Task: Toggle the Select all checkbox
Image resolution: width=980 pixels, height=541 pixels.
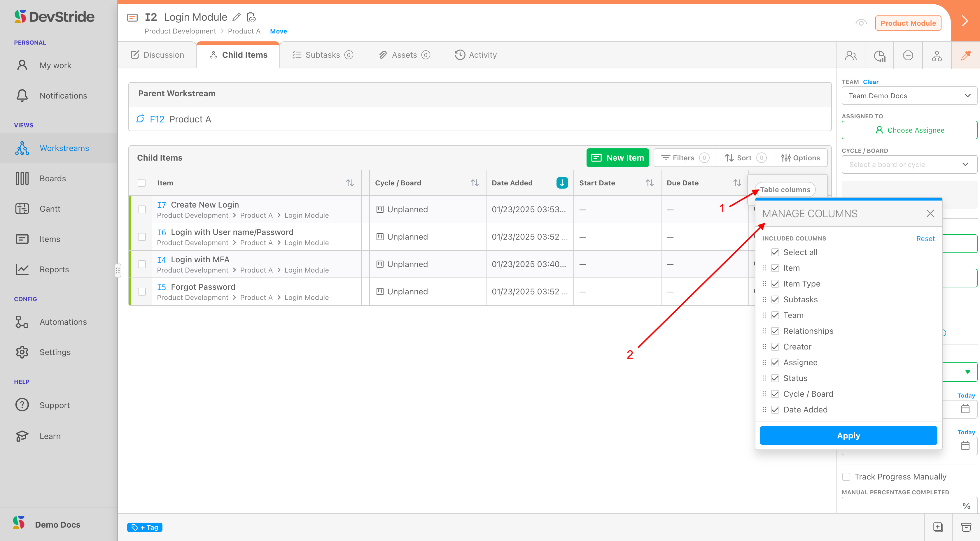Action: pyautogui.click(x=775, y=252)
